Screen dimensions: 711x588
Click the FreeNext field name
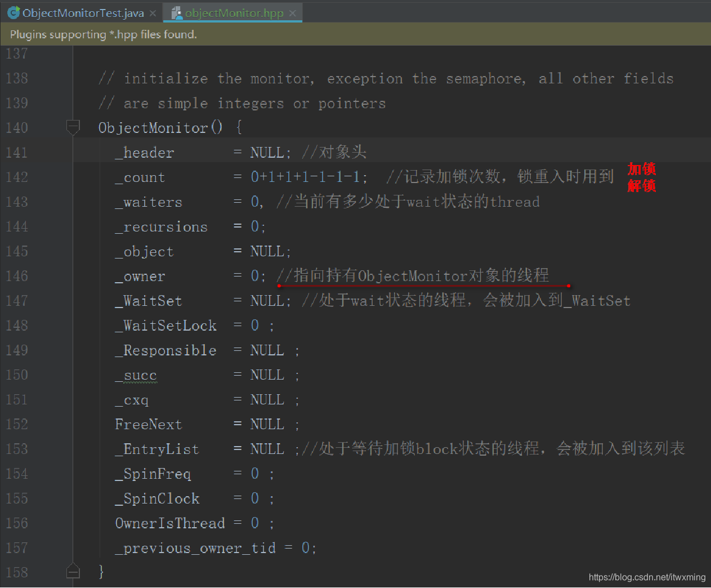pyautogui.click(x=149, y=424)
